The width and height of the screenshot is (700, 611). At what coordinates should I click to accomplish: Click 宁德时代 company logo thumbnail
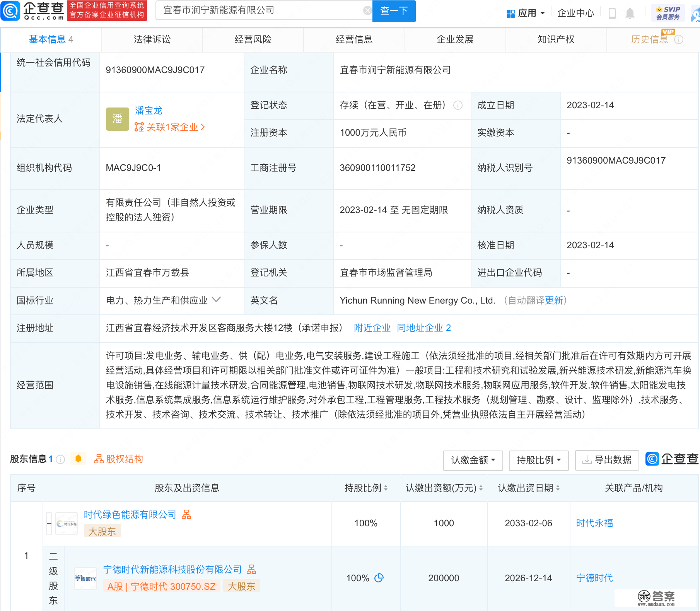pos(85,579)
